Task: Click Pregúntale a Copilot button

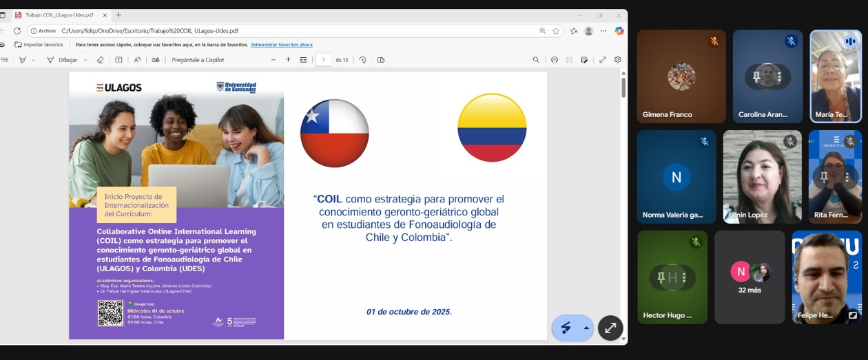Action: [x=198, y=60]
